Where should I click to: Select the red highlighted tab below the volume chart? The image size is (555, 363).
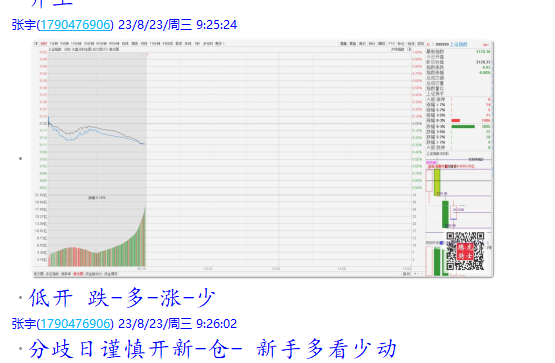click(78, 274)
